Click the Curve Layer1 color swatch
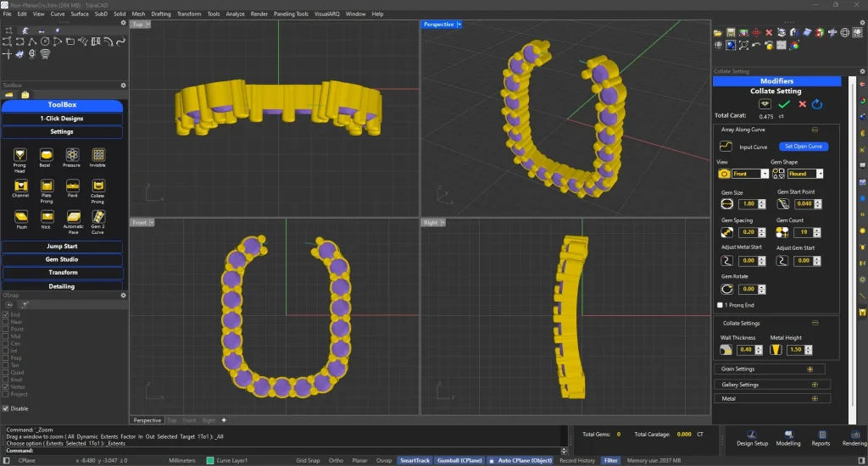 tap(211, 461)
